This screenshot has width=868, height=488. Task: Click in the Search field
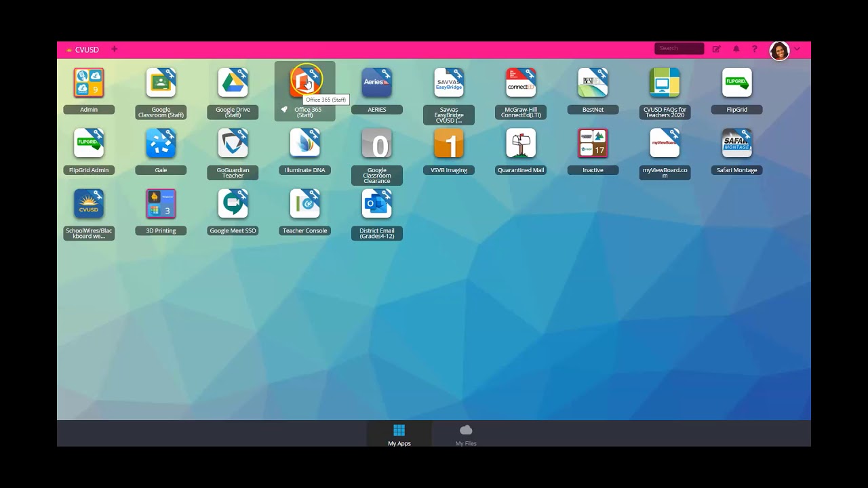click(679, 48)
